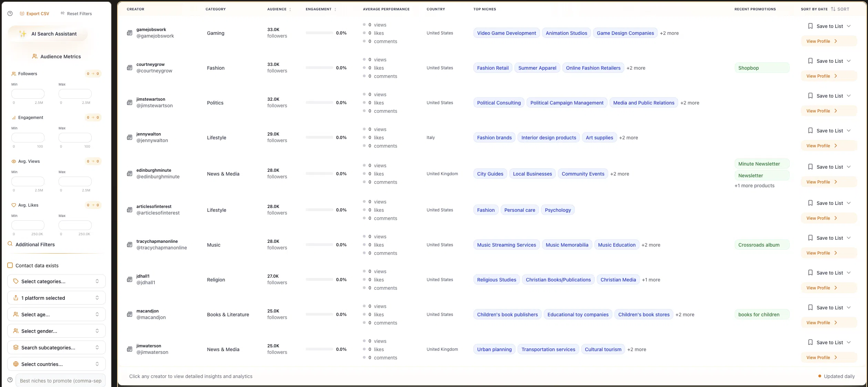
Task: Click the profile card icon beside jennywalton
Action: coord(129,137)
